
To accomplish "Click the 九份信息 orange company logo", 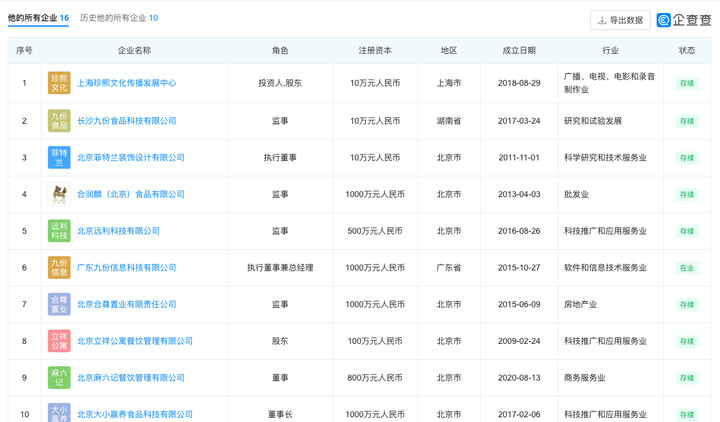I will coord(59,268).
